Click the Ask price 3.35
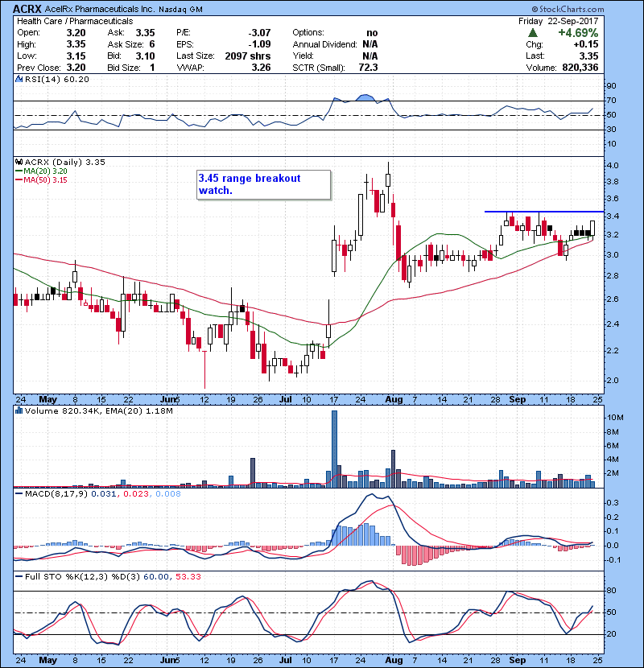 [x=146, y=33]
